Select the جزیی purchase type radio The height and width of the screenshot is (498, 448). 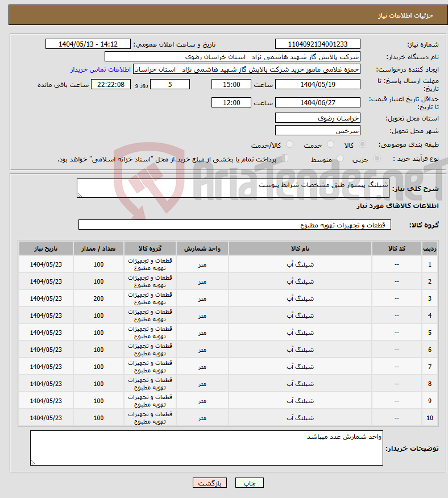377,159
